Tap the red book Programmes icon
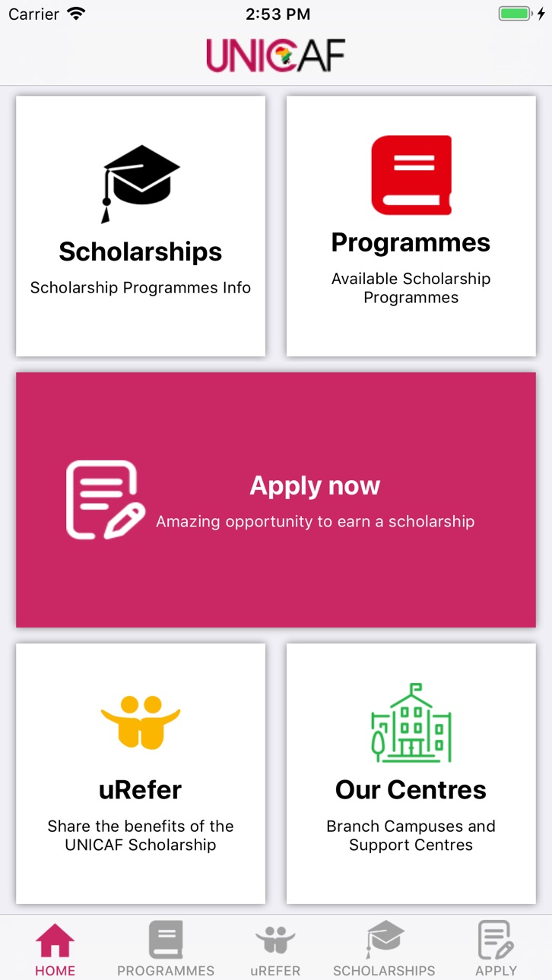The width and height of the screenshot is (552, 980). pos(411,175)
